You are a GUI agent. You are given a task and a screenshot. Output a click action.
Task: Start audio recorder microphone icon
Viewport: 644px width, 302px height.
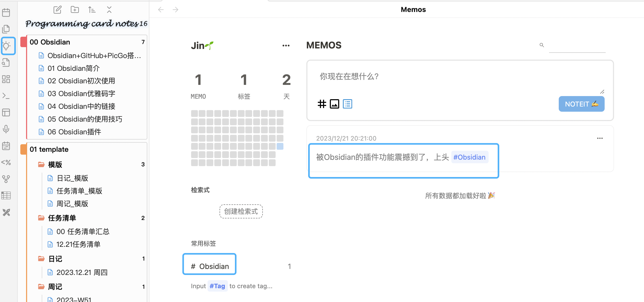coord(6,129)
